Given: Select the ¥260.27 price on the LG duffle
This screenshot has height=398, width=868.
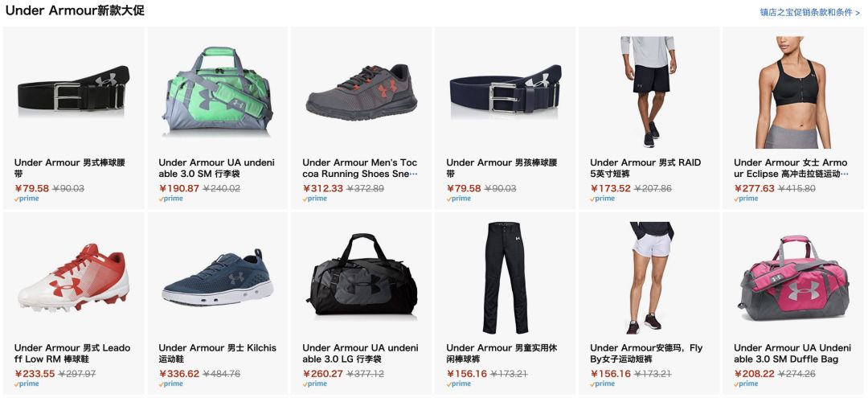Looking at the screenshot, I should click(322, 374).
